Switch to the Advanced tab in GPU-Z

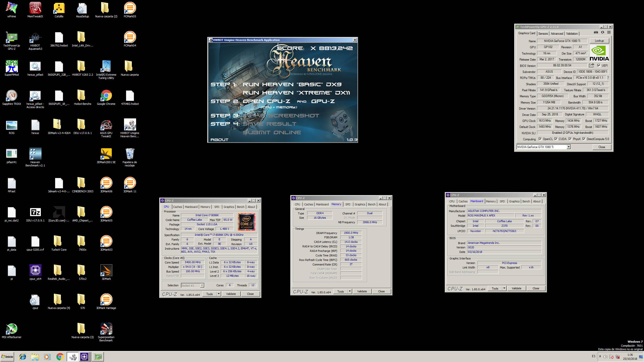click(x=557, y=34)
